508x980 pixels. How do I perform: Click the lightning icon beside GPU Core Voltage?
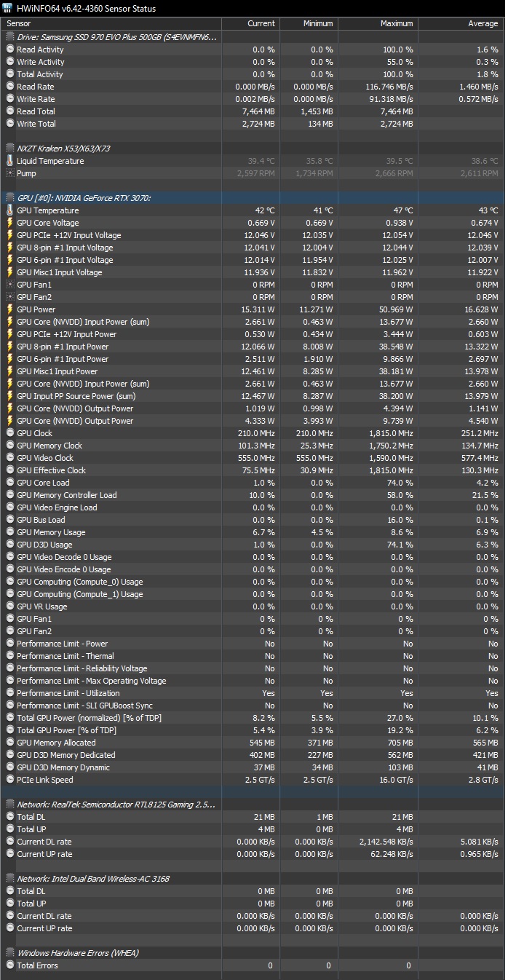pyautogui.click(x=9, y=223)
